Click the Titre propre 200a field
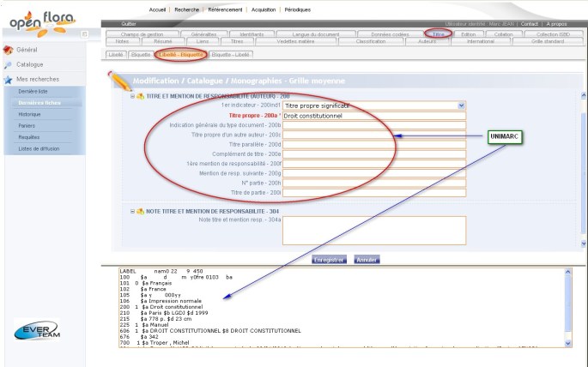The width and height of the screenshot is (588, 367). click(x=374, y=115)
